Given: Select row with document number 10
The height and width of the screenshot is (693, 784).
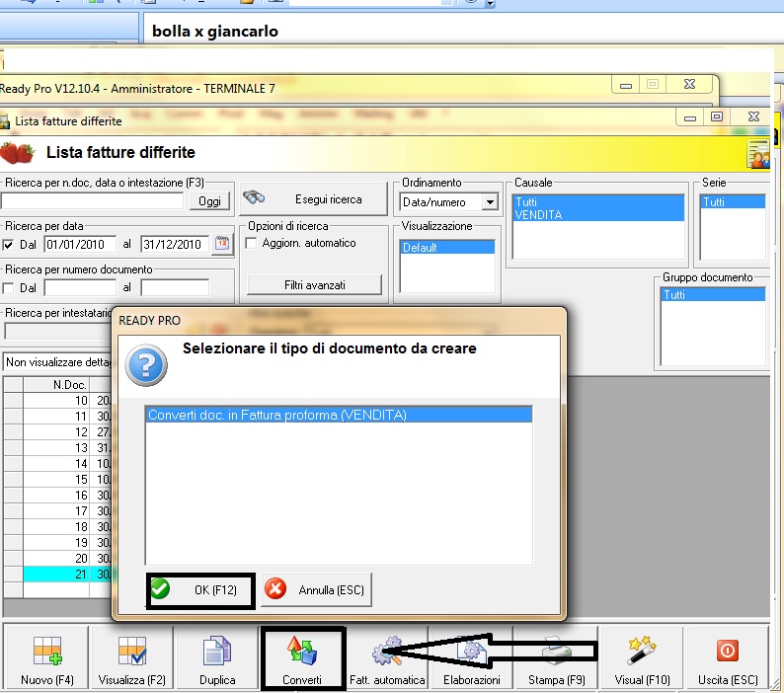Looking at the screenshot, I should coord(56,401).
